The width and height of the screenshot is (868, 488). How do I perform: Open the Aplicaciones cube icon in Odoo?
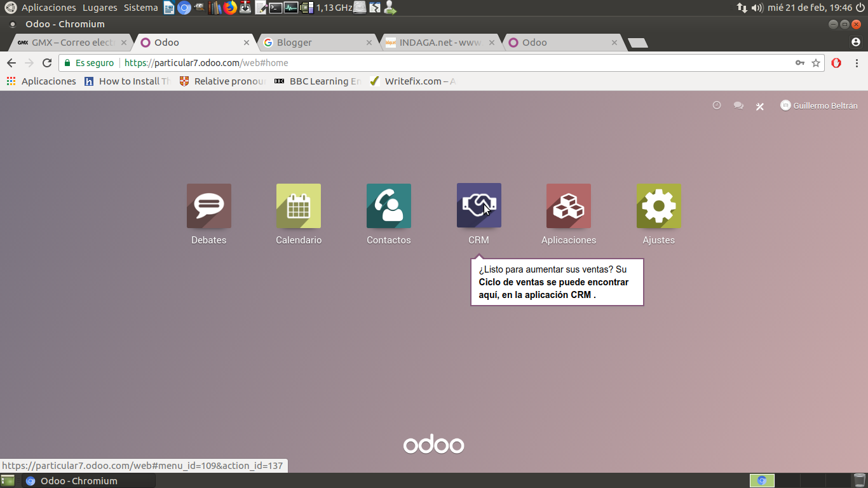[x=569, y=206]
